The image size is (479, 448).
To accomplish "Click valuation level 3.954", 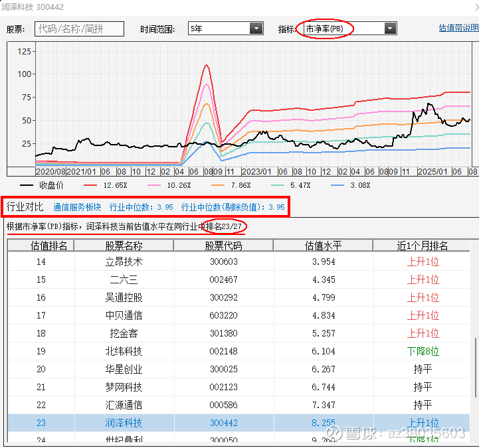I will click(324, 262).
